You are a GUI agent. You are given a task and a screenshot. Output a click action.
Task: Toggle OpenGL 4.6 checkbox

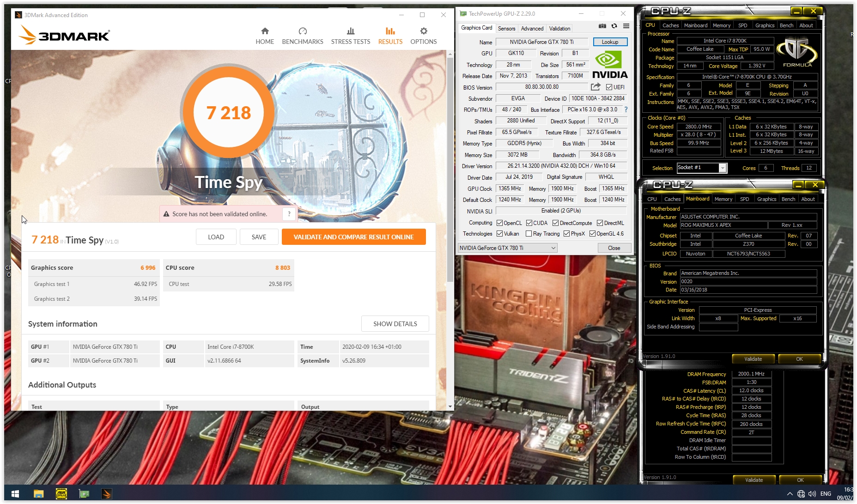point(592,234)
